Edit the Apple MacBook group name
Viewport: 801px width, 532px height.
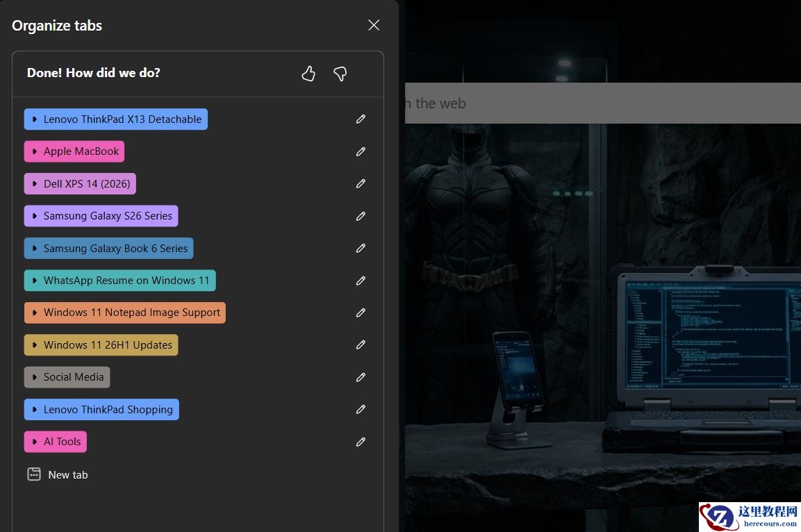pyautogui.click(x=361, y=151)
